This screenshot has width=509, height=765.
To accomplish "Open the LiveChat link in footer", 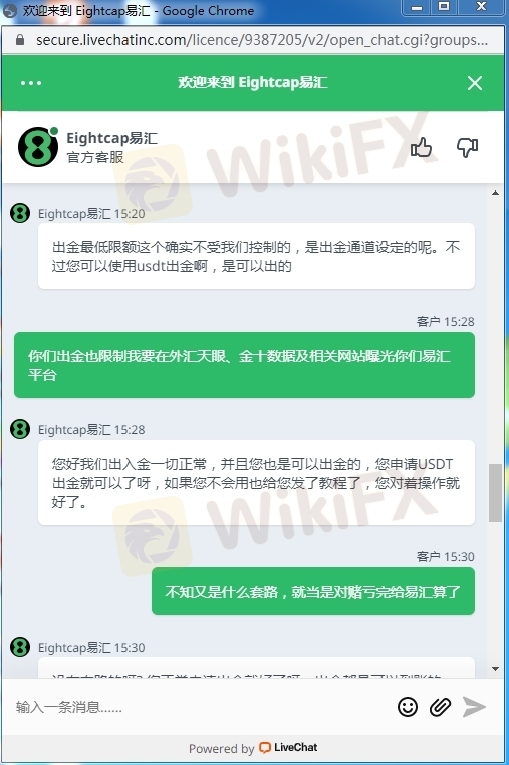I will coord(288,747).
